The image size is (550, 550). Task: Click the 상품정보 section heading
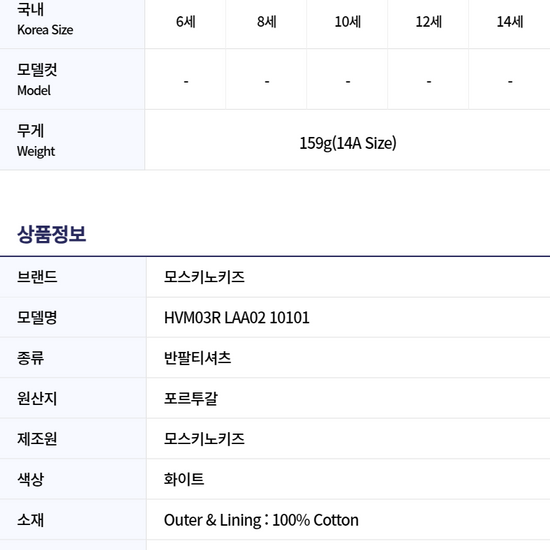pyautogui.click(x=52, y=234)
